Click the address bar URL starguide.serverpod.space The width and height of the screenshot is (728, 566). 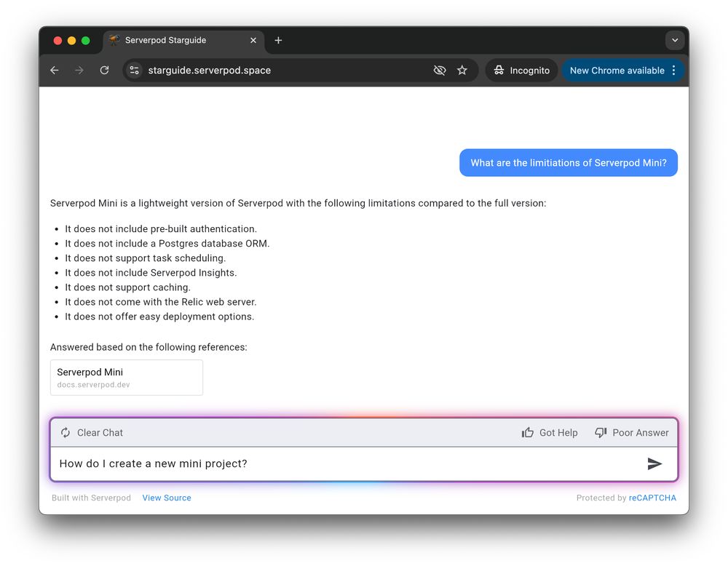(x=210, y=70)
